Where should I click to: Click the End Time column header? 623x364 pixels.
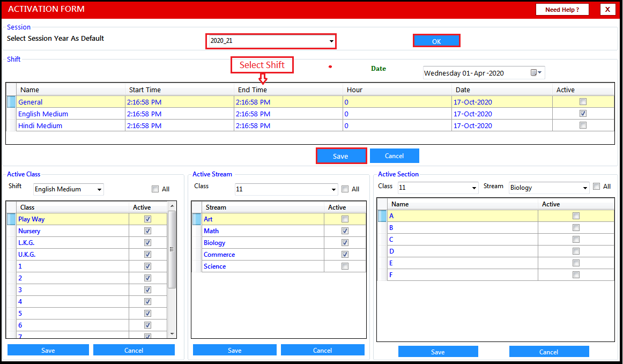tap(288, 90)
